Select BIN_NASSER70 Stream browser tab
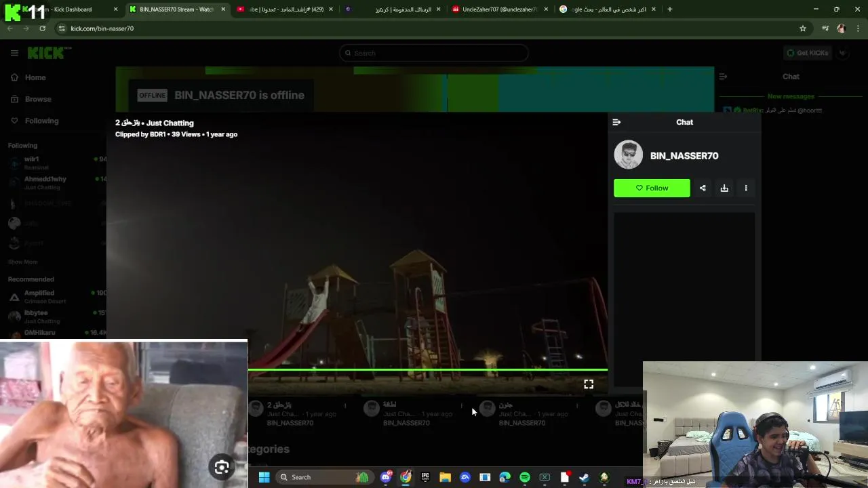 pyautogui.click(x=176, y=9)
